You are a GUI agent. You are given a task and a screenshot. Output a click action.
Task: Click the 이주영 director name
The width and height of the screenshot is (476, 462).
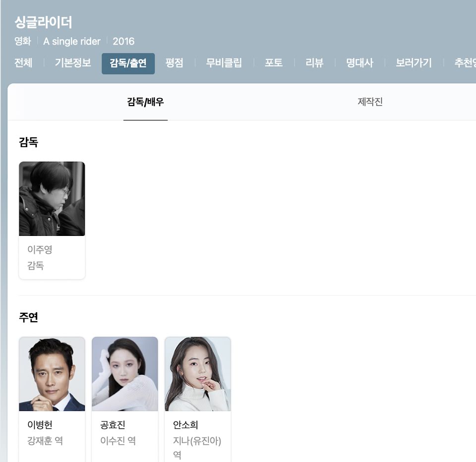[40, 249]
